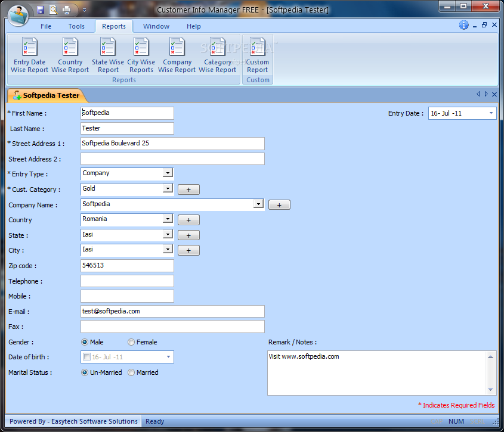This screenshot has width=504, height=432.
Task: Open City Wise Reports
Action: [141, 55]
